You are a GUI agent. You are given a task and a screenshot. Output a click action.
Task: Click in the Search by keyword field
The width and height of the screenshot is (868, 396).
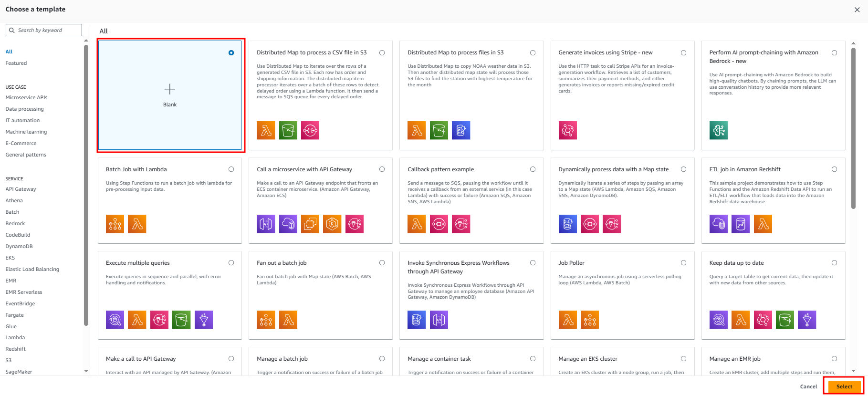[44, 30]
